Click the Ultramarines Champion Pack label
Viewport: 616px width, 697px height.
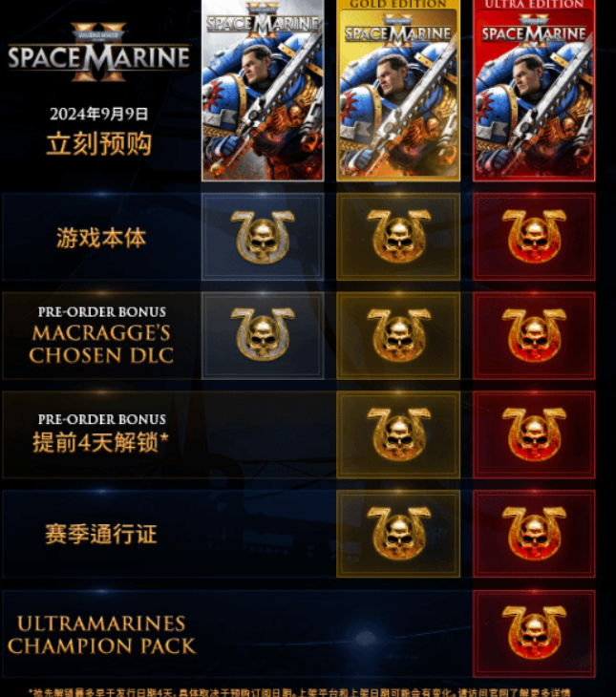click(x=101, y=635)
